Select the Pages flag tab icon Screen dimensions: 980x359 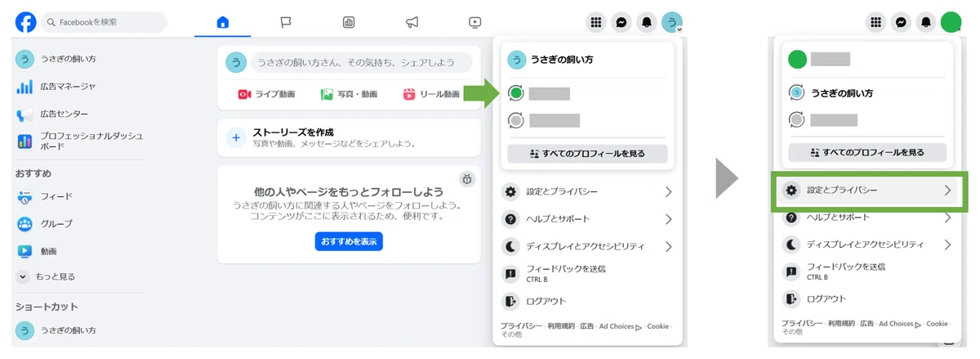pos(286,22)
